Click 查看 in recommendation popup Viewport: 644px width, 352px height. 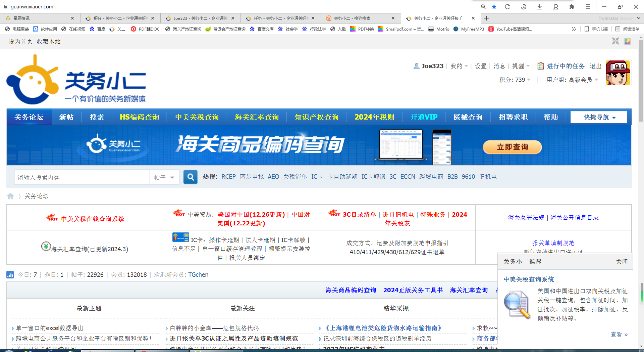619,335
